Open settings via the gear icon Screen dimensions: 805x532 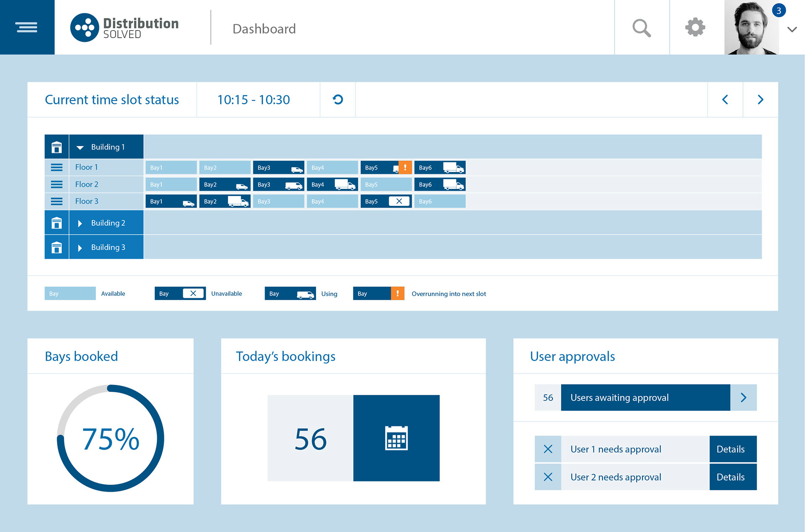(695, 27)
